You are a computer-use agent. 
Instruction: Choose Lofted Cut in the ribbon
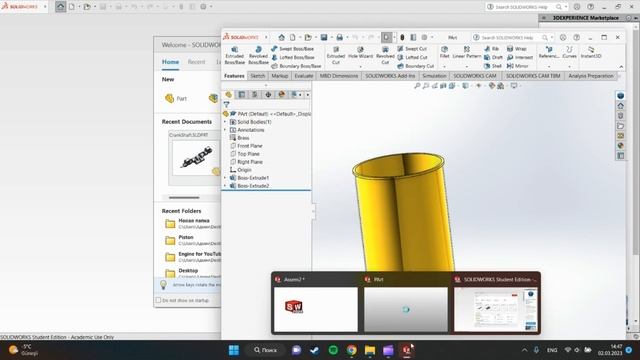(x=412, y=58)
